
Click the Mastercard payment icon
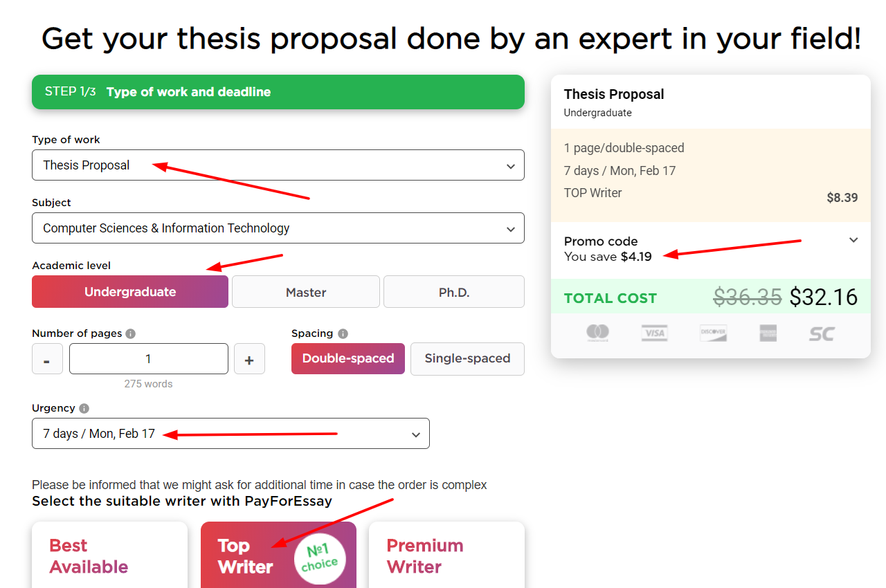click(598, 333)
